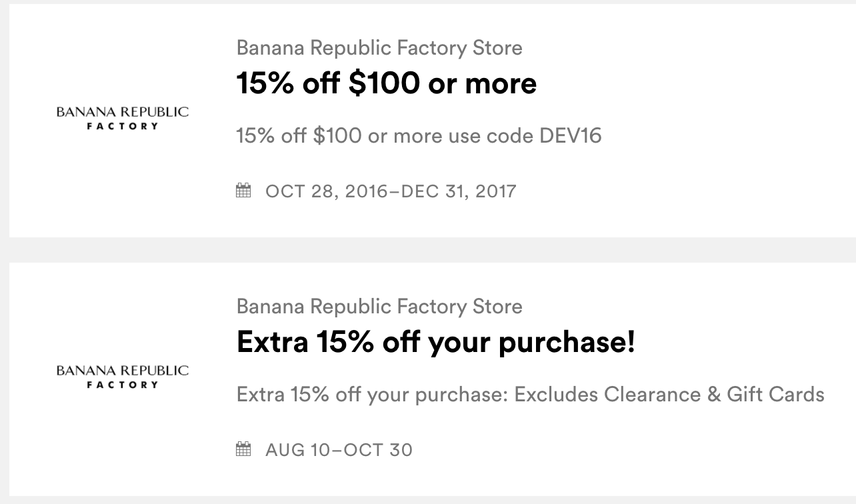856x504 pixels.
Task: Click the Banana Republic Factory logo in the Extra 15% coupon
Action: pyautogui.click(x=123, y=376)
